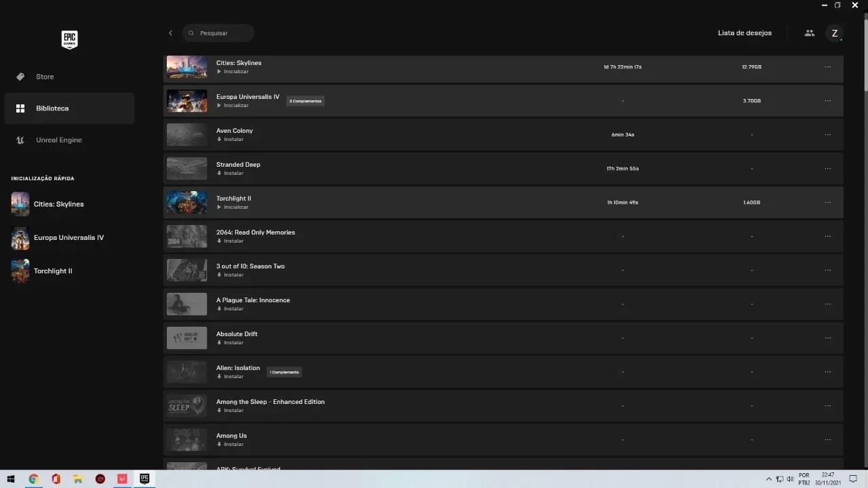Click the Cities: Skylines library thumbnail
868x488 pixels.
(x=186, y=67)
